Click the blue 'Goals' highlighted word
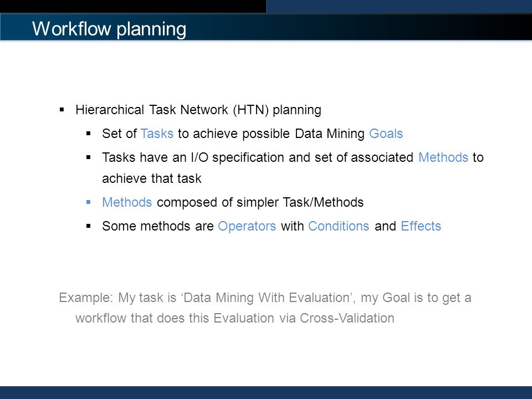This screenshot has height=399, width=532. pyautogui.click(x=386, y=134)
